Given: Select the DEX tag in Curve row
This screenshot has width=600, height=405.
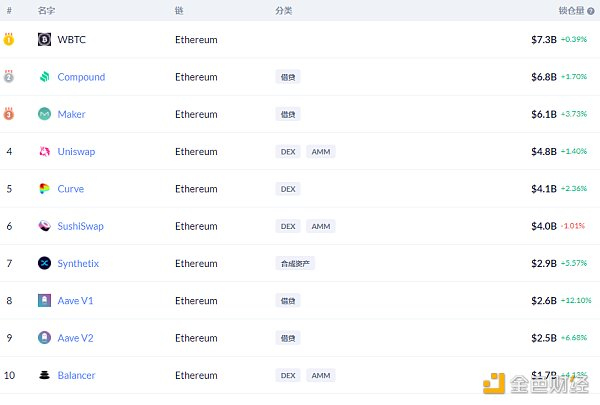Looking at the screenshot, I should pyautogui.click(x=288, y=189).
